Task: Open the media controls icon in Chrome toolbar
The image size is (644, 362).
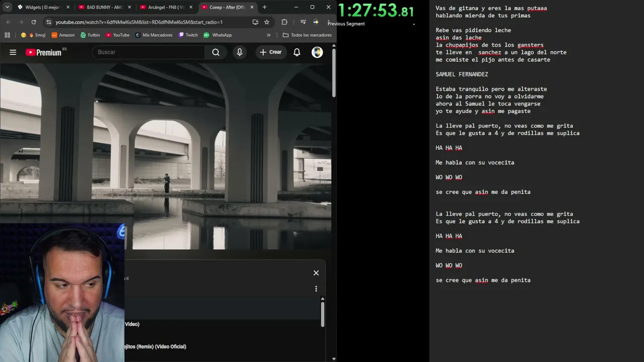Action: [303, 22]
